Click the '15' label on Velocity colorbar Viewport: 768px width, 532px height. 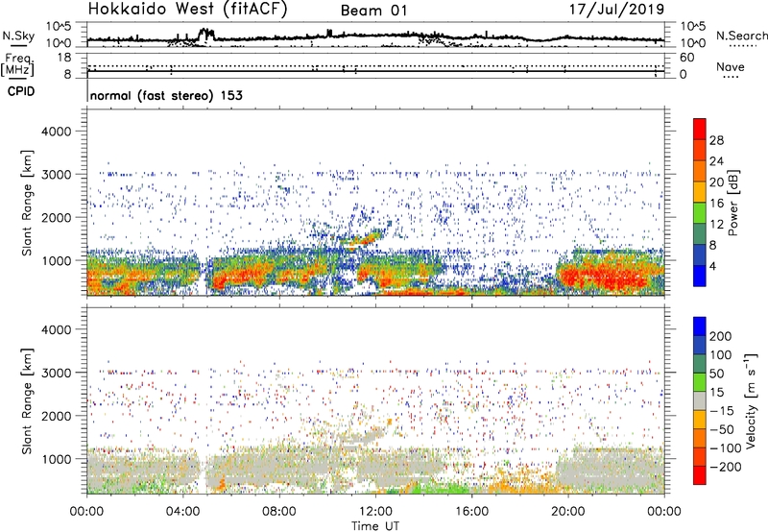716,392
